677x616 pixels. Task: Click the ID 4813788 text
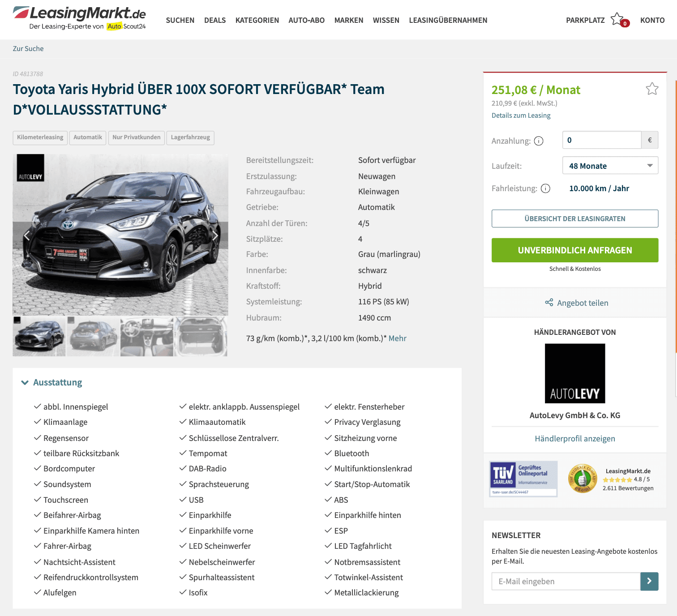tap(28, 74)
